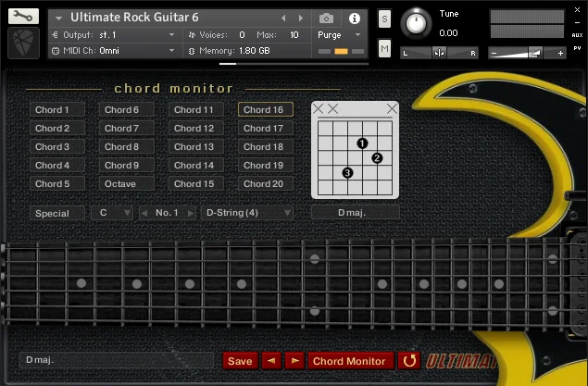This screenshot has width=588, height=386.
Task: Open the root note C dropdown
Action: click(x=112, y=213)
